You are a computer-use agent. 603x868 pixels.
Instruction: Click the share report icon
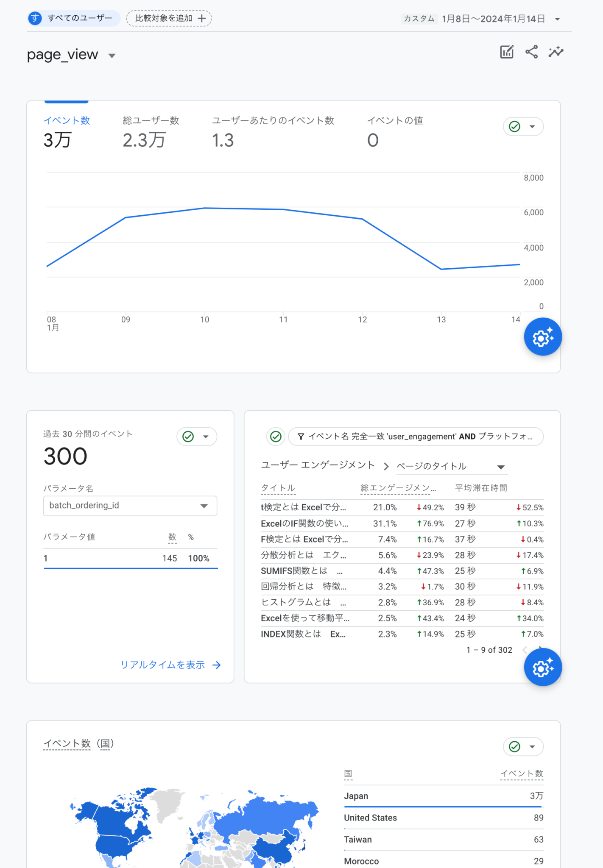[x=531, y=52]
